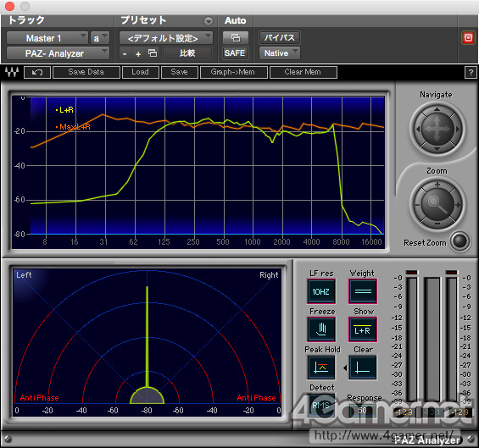Click the Graph->Mem button
479x448 pixels.
233,72
